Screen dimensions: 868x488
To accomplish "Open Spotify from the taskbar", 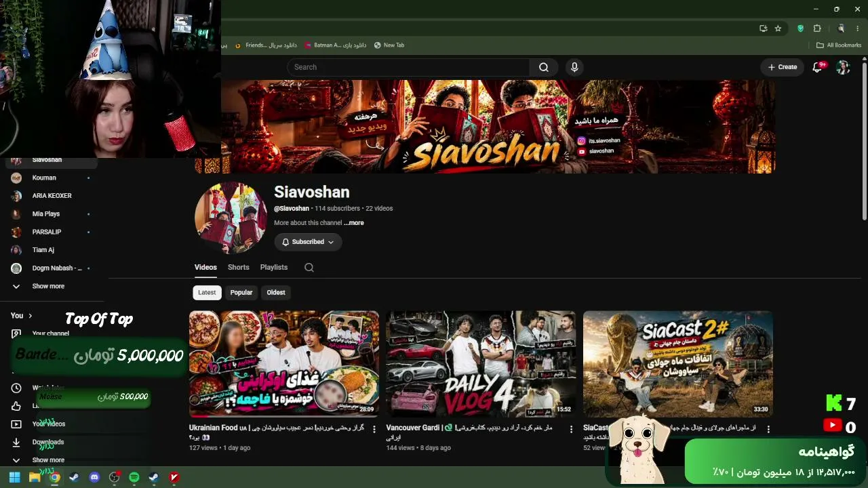I will point(134,477).
